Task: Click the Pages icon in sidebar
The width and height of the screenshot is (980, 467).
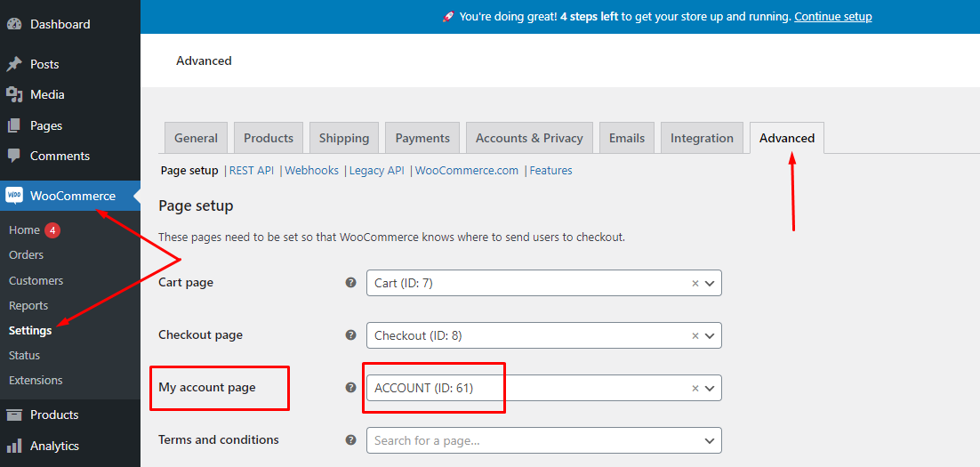Action: [x=13, y=125]
